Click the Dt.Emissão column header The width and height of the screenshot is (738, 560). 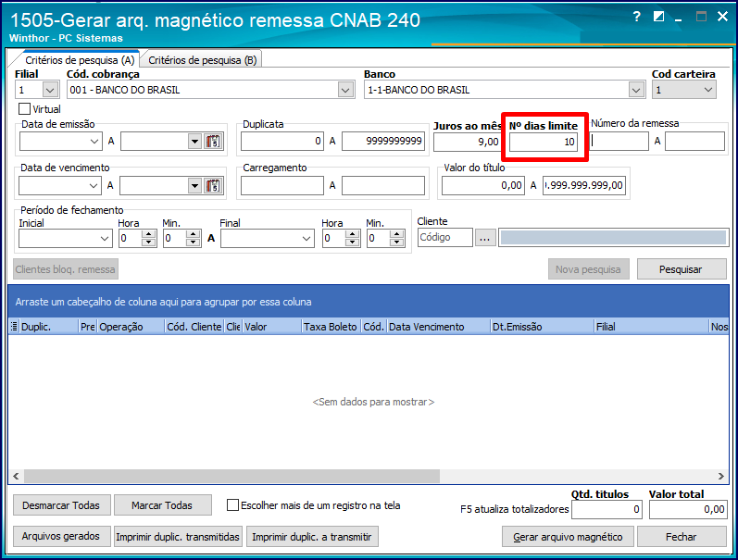point(543,327)
